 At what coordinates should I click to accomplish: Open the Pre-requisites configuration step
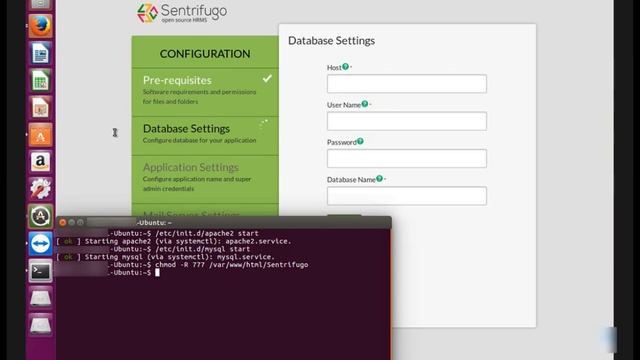[205, 92]
